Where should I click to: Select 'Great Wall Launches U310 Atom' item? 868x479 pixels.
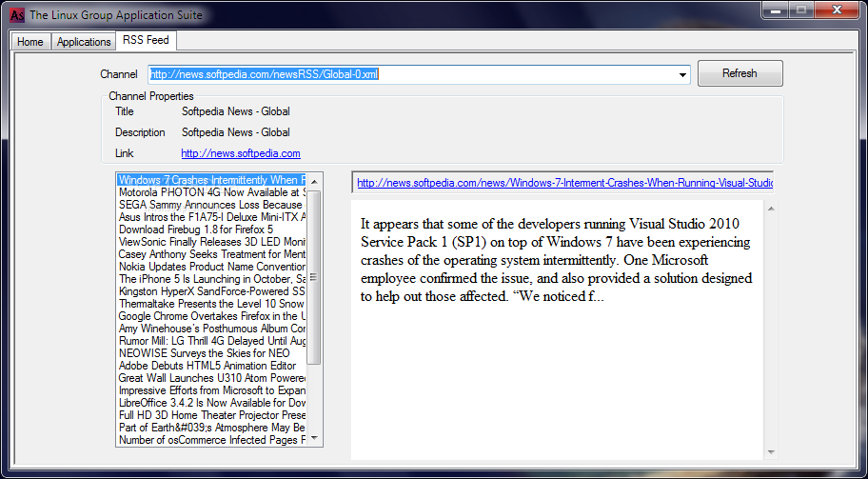(211, 378)
